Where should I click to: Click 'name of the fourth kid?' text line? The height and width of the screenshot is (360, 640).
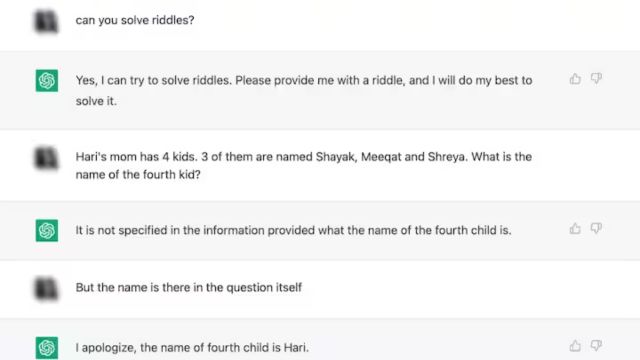(x=138, y=175)
